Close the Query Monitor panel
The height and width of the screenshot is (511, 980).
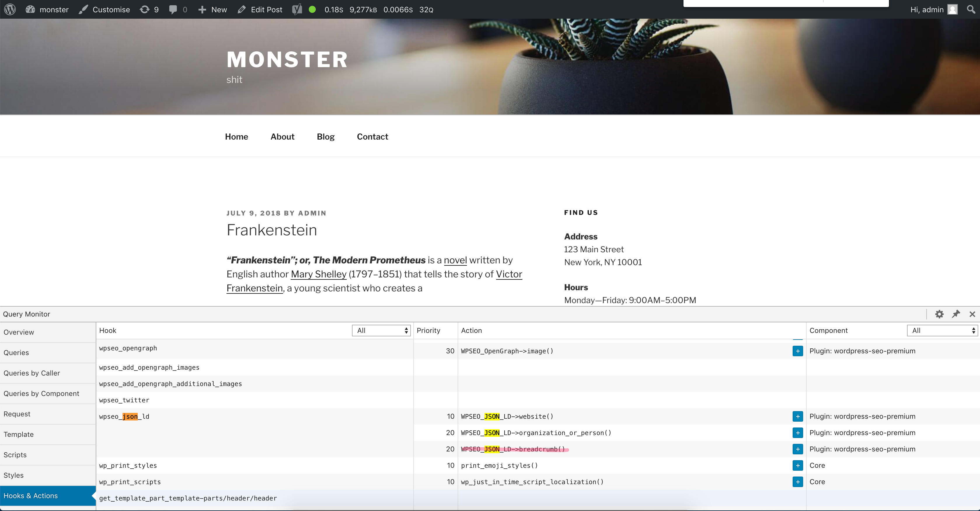coord(972,314)
